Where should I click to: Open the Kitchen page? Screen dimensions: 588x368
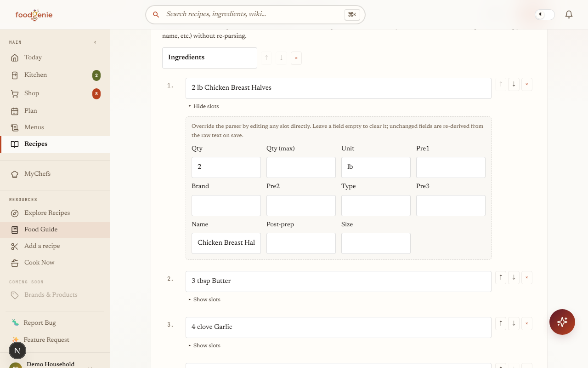tap(55, 75)
